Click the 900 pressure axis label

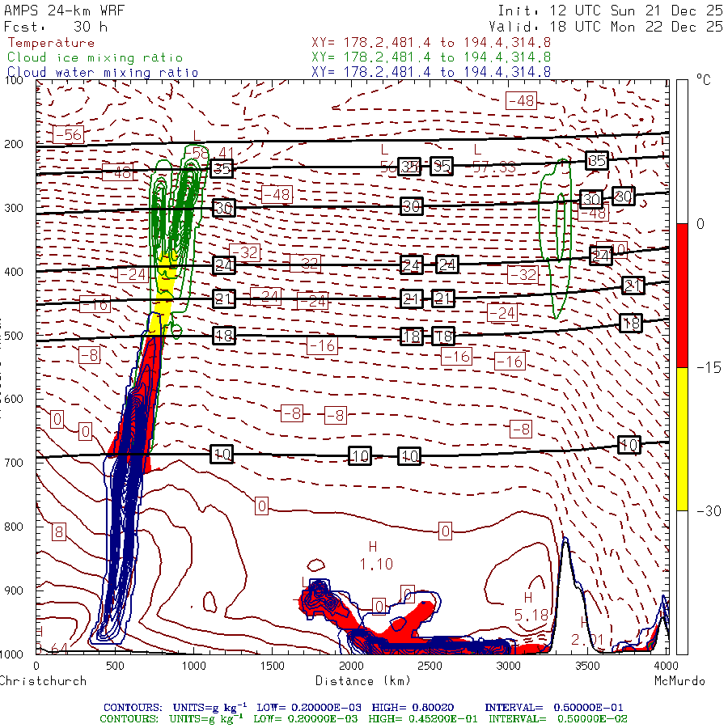pyautogui.click(x=14, y=590)
